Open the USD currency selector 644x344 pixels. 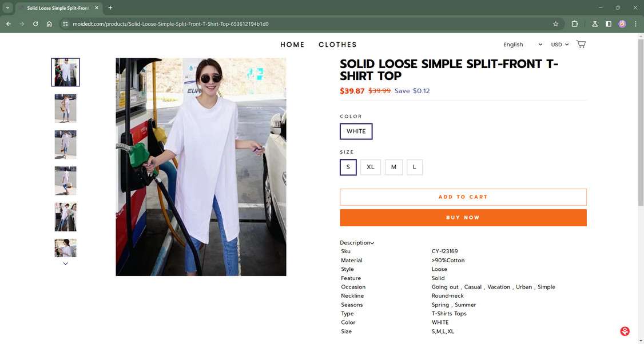pos(559,45)
